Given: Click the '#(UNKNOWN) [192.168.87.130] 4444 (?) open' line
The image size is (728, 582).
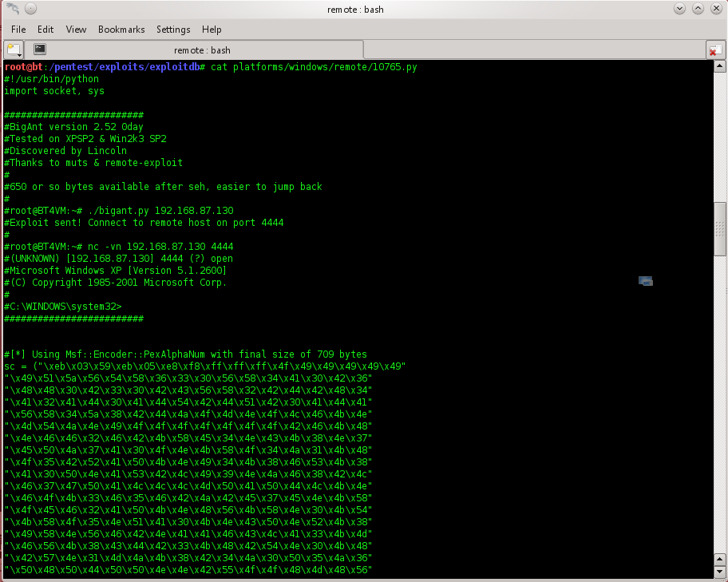Looking at the screenshot, I should (118, 259).
